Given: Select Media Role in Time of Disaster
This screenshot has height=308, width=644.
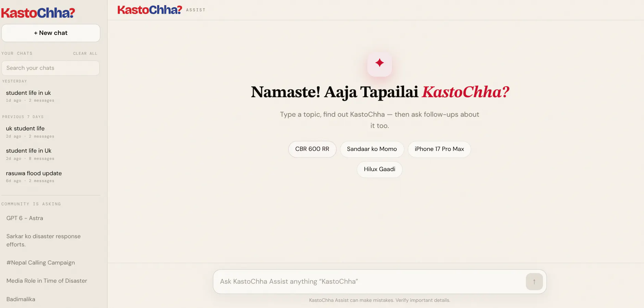Looking at the screenshot, I should (x=51, y=281).
